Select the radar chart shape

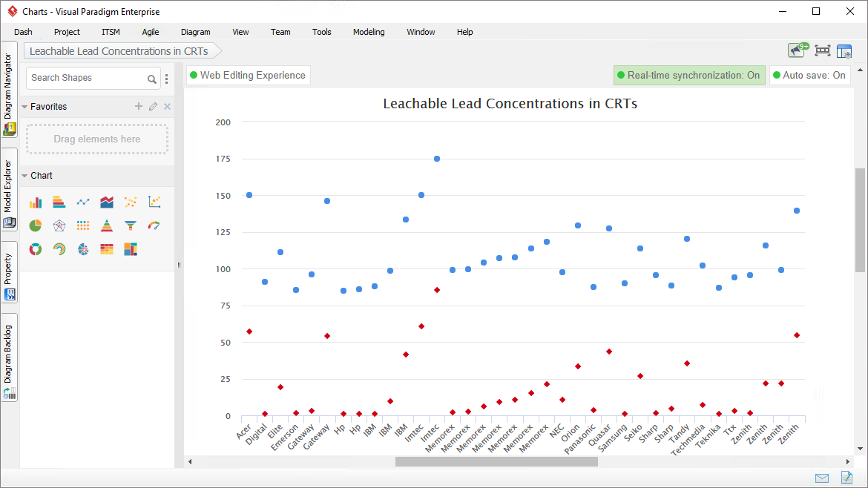59,225
